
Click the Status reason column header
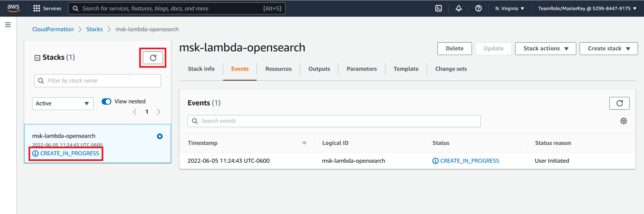(x=553, y=143)
